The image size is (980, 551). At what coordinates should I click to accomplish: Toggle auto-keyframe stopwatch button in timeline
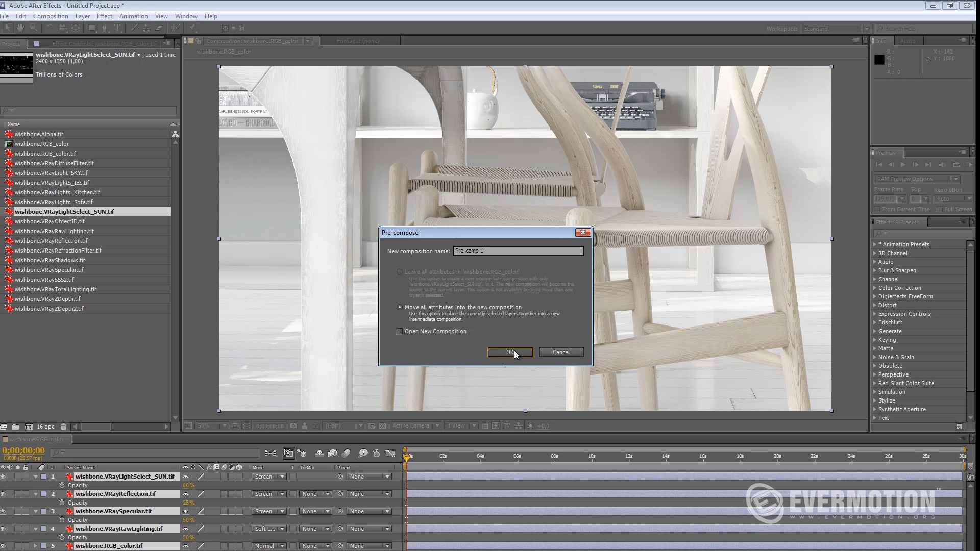click(376, 453)
